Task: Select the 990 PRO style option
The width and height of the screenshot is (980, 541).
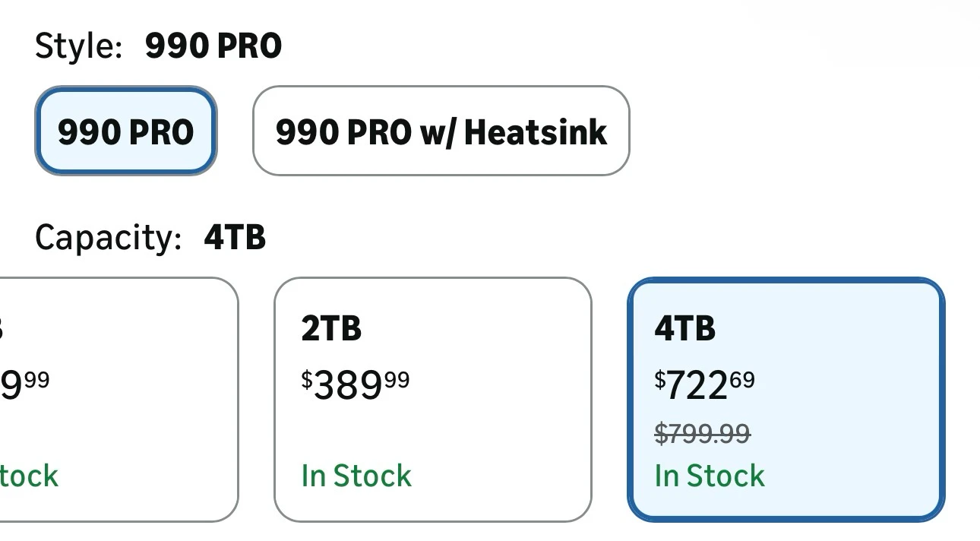Action: [126, 131]
